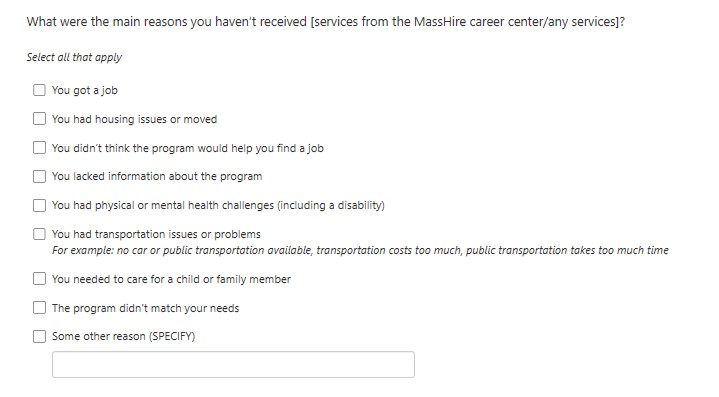Click the 'You got a job' label text
719x397 pixels.
pyautogui.click(x=85, y=90)
